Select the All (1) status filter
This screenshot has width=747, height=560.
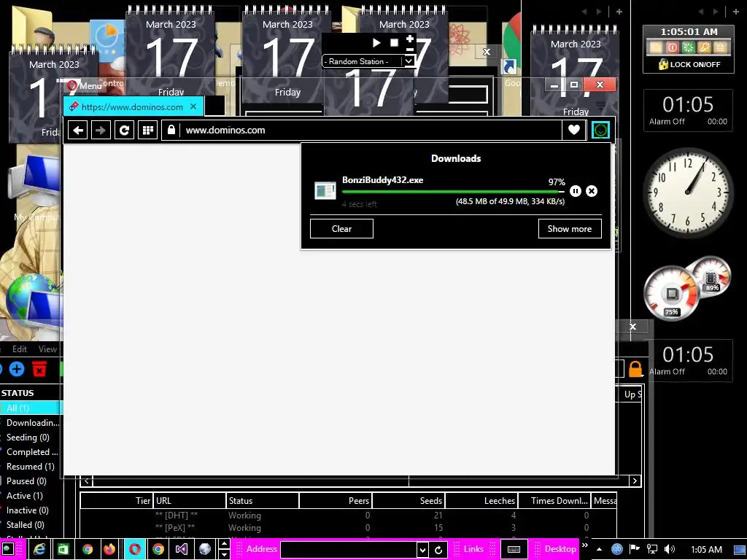click(x=31, y=408)
